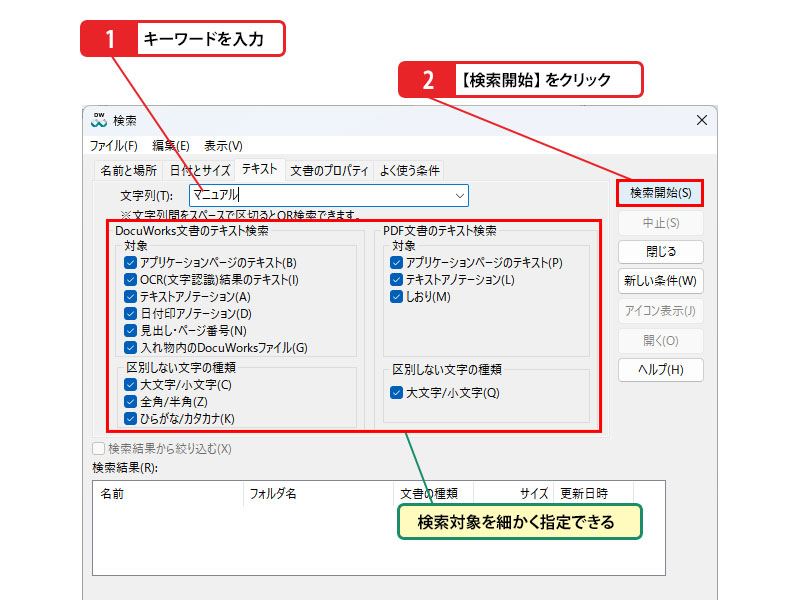Toggle PDF アプリケーションページのテキスト(P) checkbox

[x=396, y=263]
